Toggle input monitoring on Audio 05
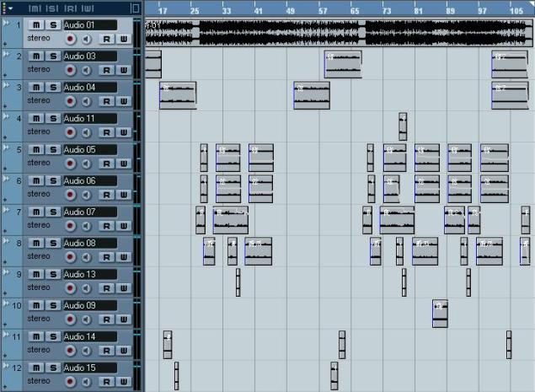 click(x=87, y=164)
